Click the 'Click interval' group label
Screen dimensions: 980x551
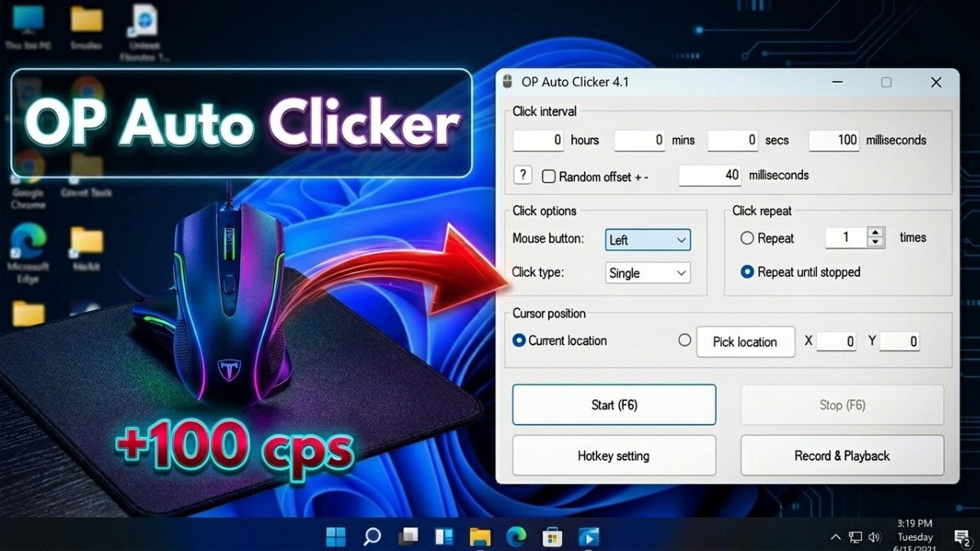pos(544,111)
